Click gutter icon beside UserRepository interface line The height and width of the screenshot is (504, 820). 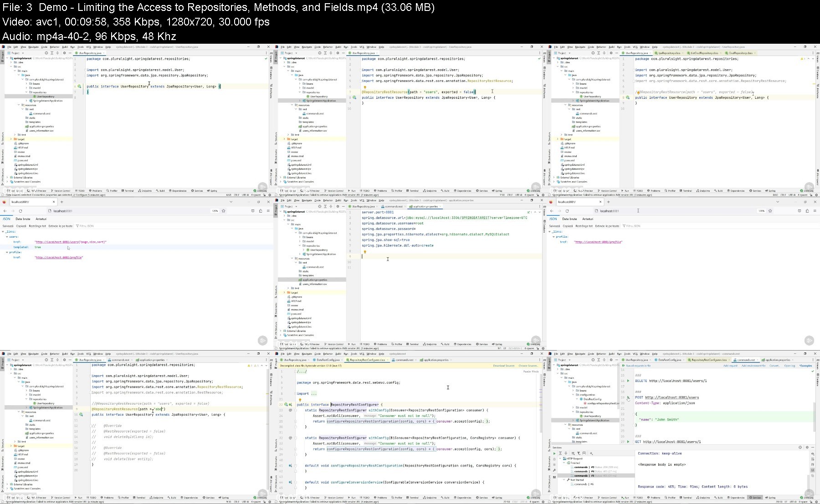tap(79, 87)
